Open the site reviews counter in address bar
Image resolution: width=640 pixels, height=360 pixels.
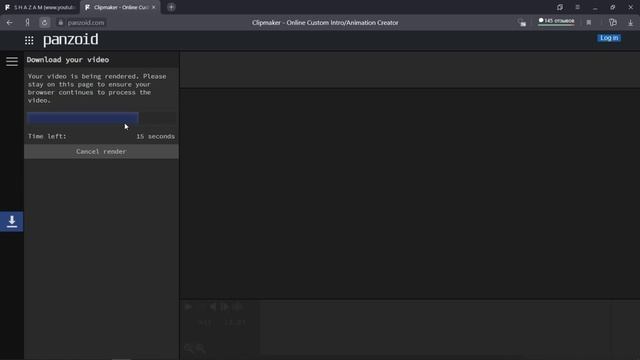556,21
